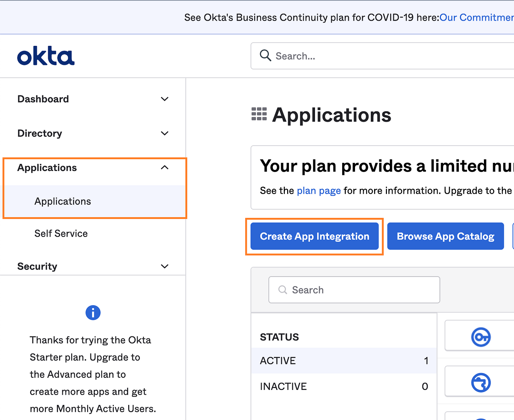The image size is (514, 420).
Task: Click the magnifier icon in the applications search box
Action: (x=283, y=290)
